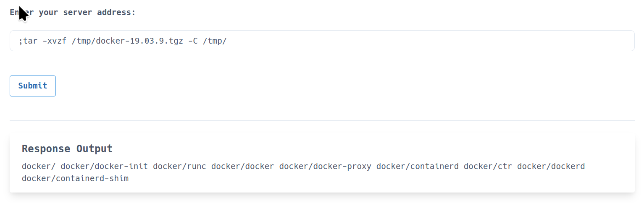Viewport: 644px width, 203px height.
Task: Click the 'docker/docker' entry after runc
Action: (242, 166)
